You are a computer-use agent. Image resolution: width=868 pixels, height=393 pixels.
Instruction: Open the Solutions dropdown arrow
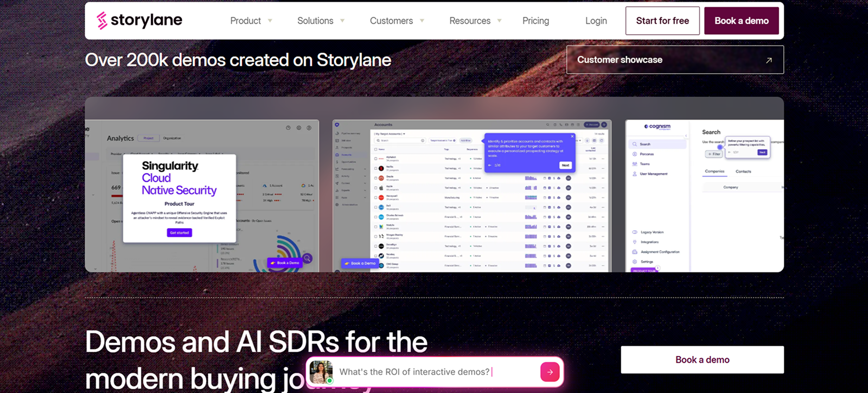click(342, 21)
